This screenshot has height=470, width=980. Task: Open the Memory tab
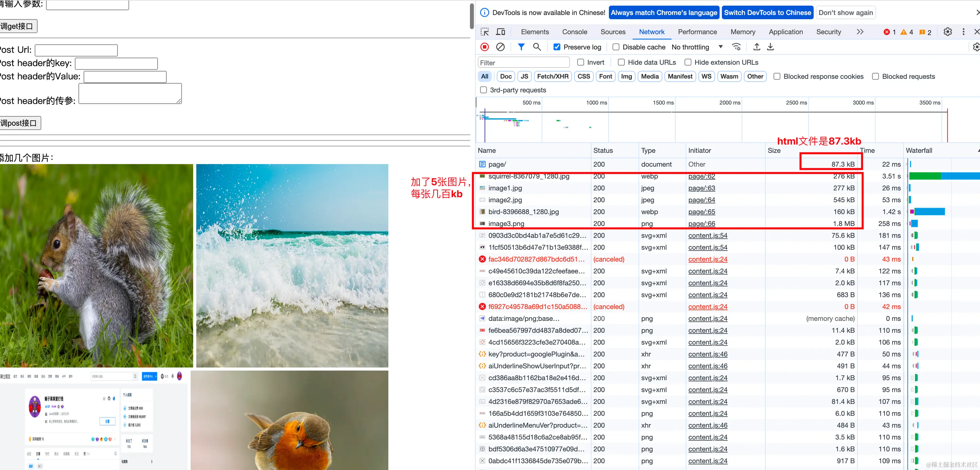click(x=742, y=32)
